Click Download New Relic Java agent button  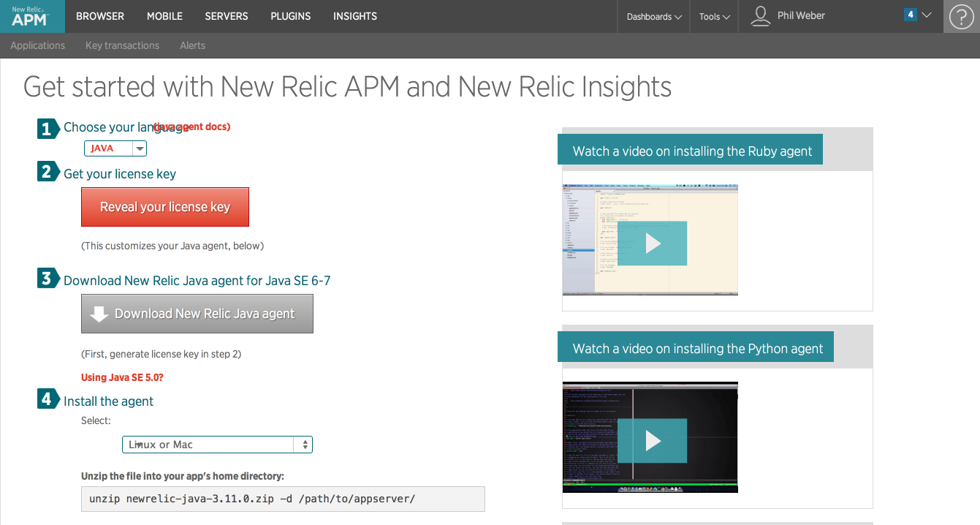tap(197, 314)
